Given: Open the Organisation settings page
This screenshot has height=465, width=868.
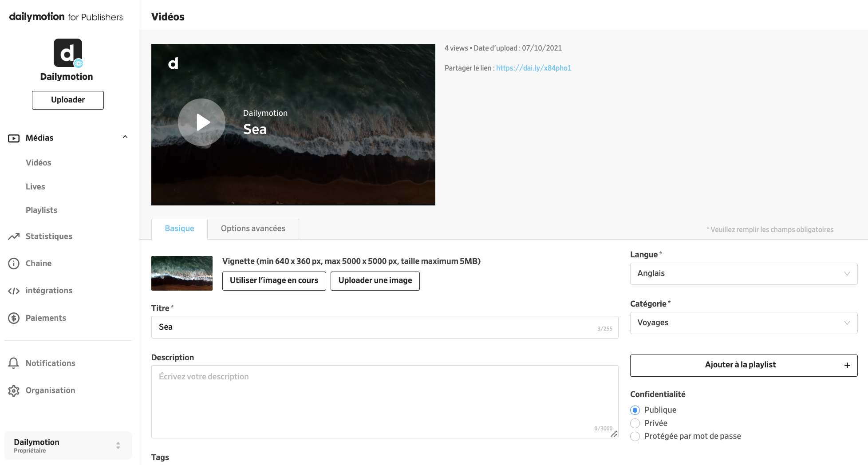Looking at the screenshot, I should tap(51, 390).
